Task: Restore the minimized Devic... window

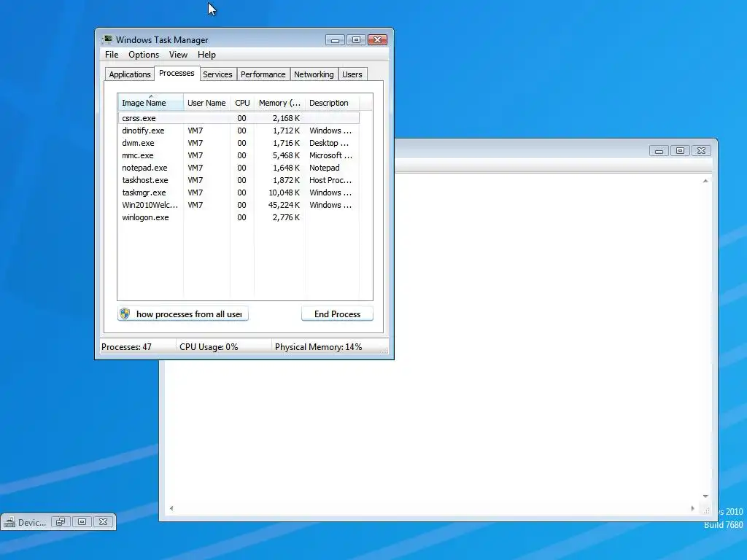Action: (x=61, y=522)
